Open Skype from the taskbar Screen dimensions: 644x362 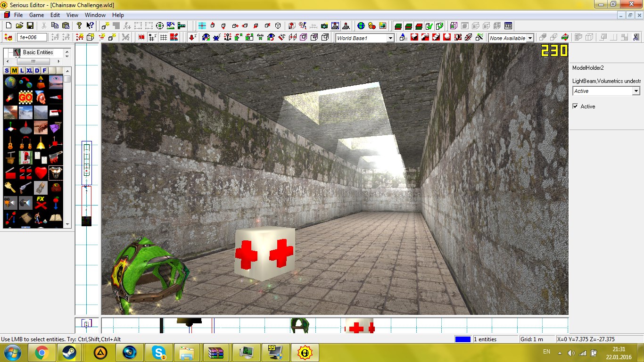[x=158, y=353]
